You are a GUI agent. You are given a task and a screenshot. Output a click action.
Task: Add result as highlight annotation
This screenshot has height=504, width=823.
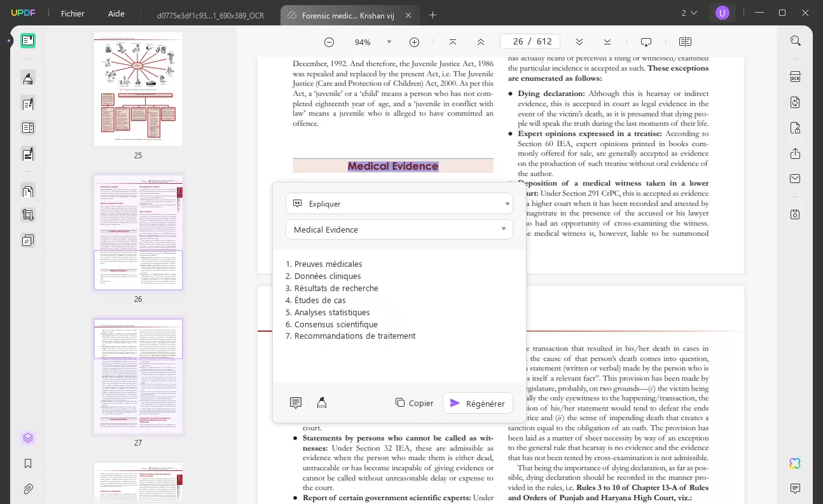click(322, 403)
